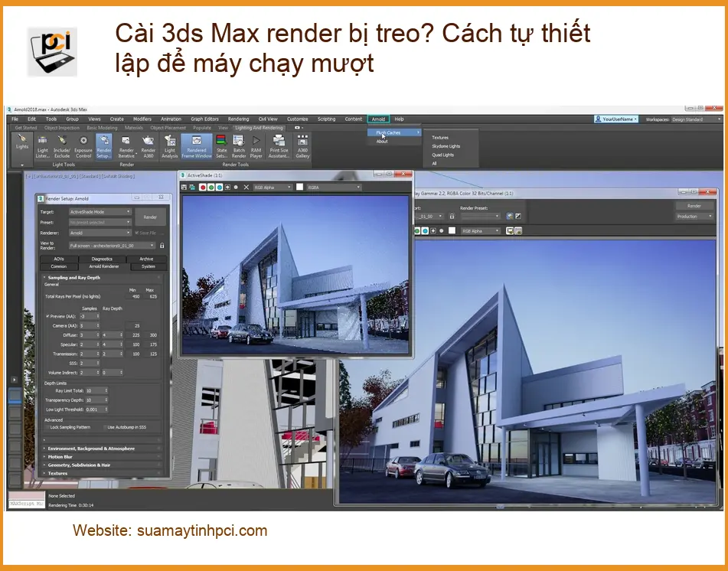
Task: Click Render button in Render Setup dialog
Action: (x=150, y=217)
